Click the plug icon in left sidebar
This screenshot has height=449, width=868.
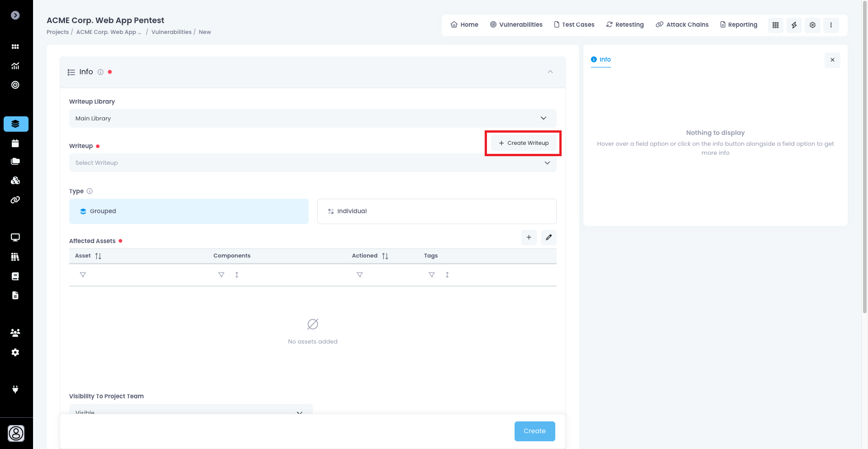point(15,389)
